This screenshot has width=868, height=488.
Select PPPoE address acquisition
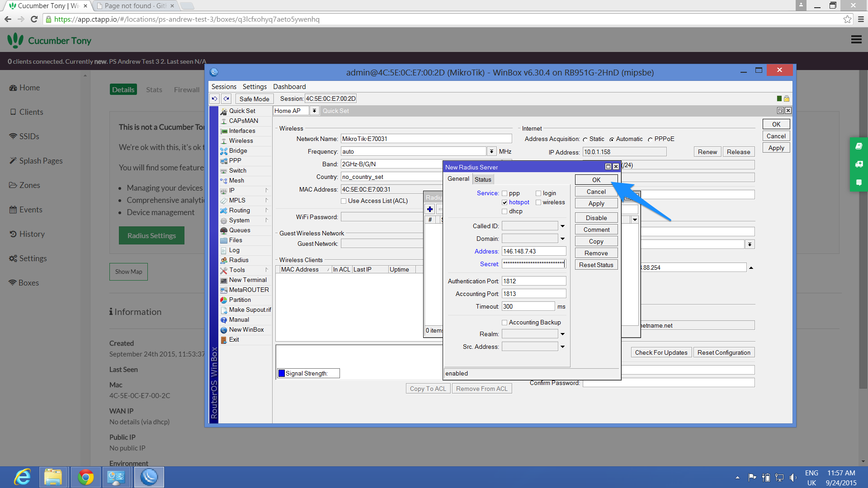pos(651,140)
